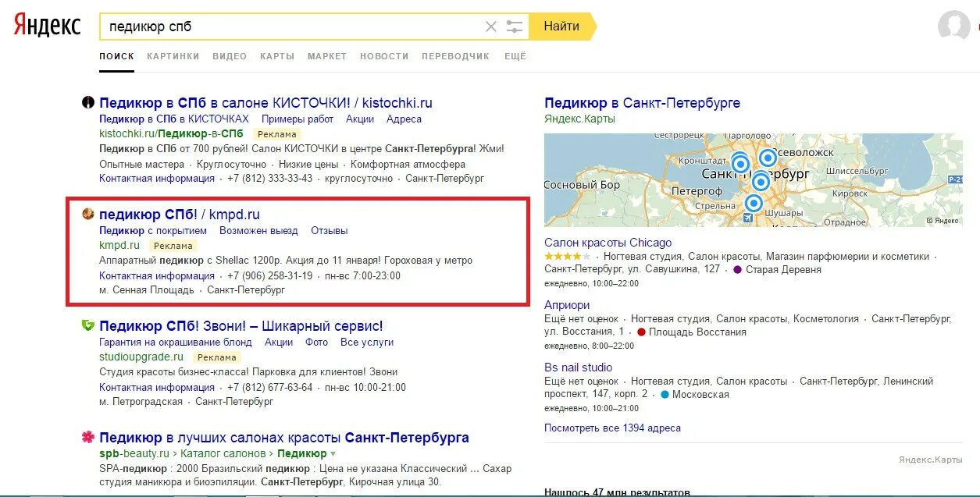Click the studioupgrade.ru green favicon

point(88,325)
